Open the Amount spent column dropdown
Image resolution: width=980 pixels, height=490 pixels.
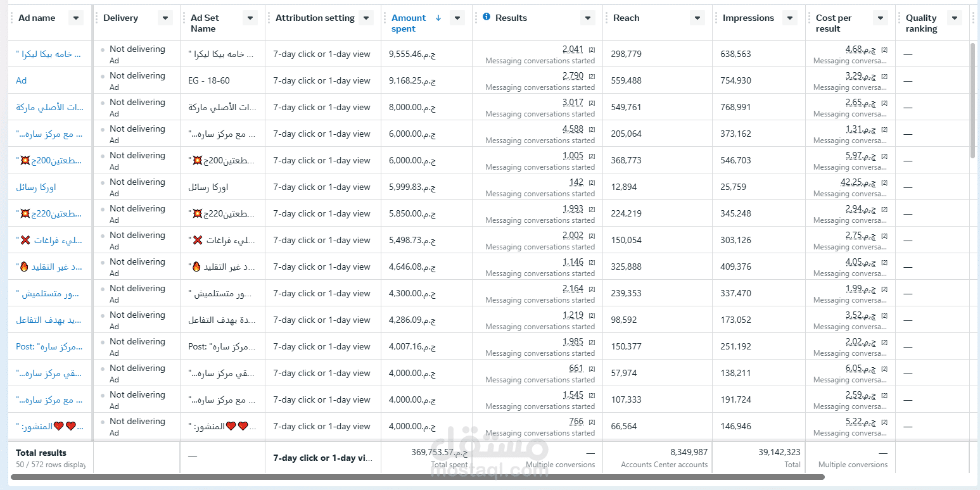[457, 18]
